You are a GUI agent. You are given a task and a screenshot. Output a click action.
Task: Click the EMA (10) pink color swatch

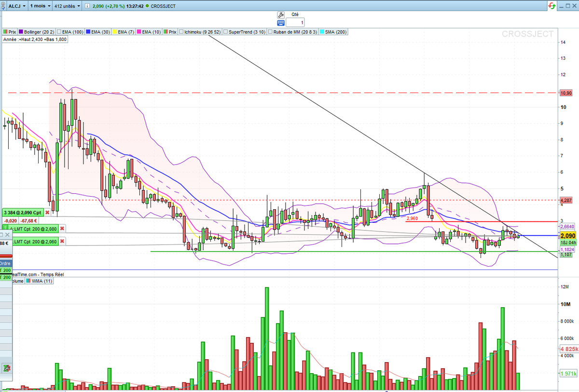(x=138, y=32)
